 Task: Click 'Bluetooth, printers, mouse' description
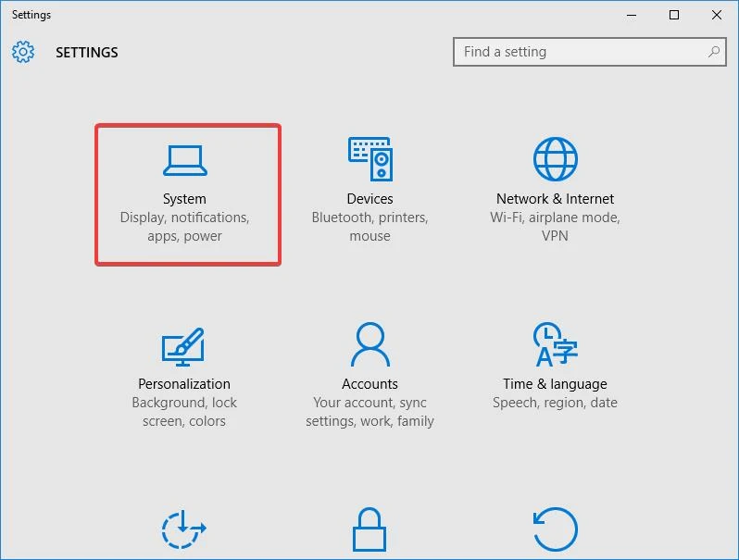(x=370, y=227)
